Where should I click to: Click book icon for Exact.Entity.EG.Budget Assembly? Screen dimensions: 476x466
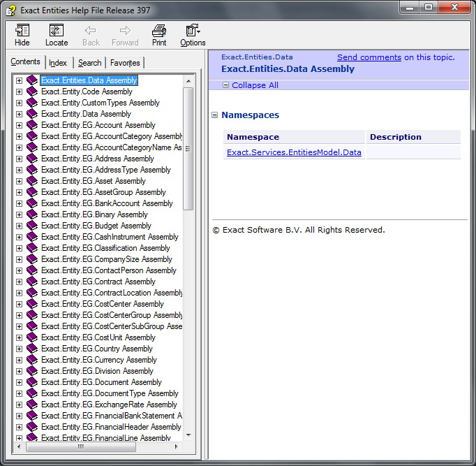[32, 226]
